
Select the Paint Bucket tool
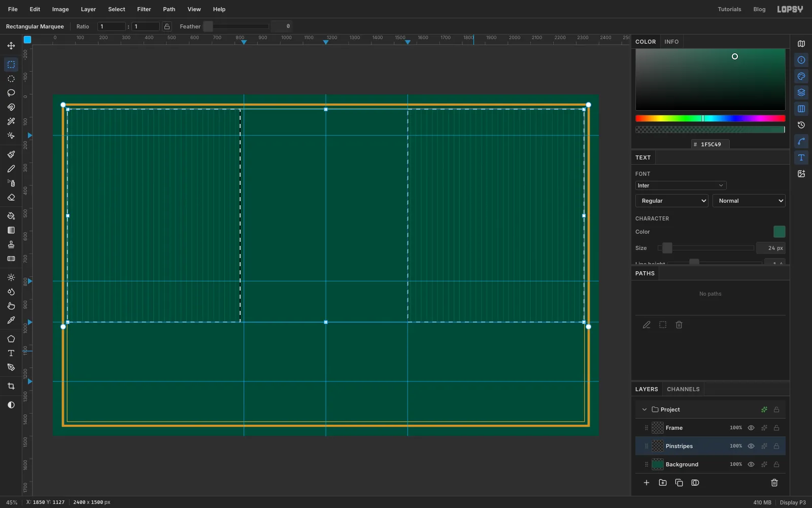pos(11,216)
